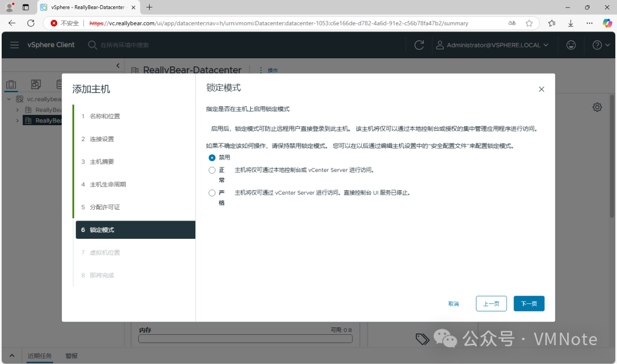Click the browser address bar URL
The height and width of the screenshot is (364, 617).
[x=279, y=23]
